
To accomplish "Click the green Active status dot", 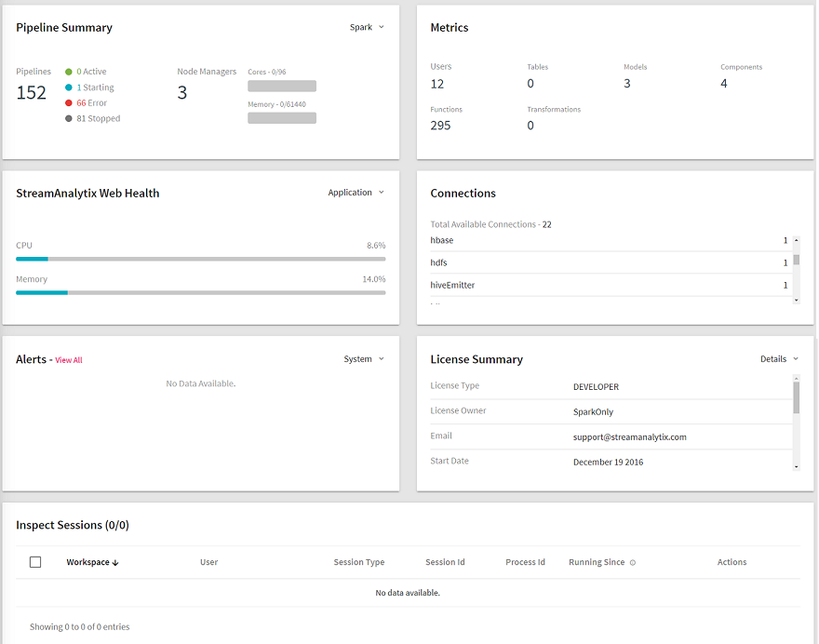I will point(69,72).
